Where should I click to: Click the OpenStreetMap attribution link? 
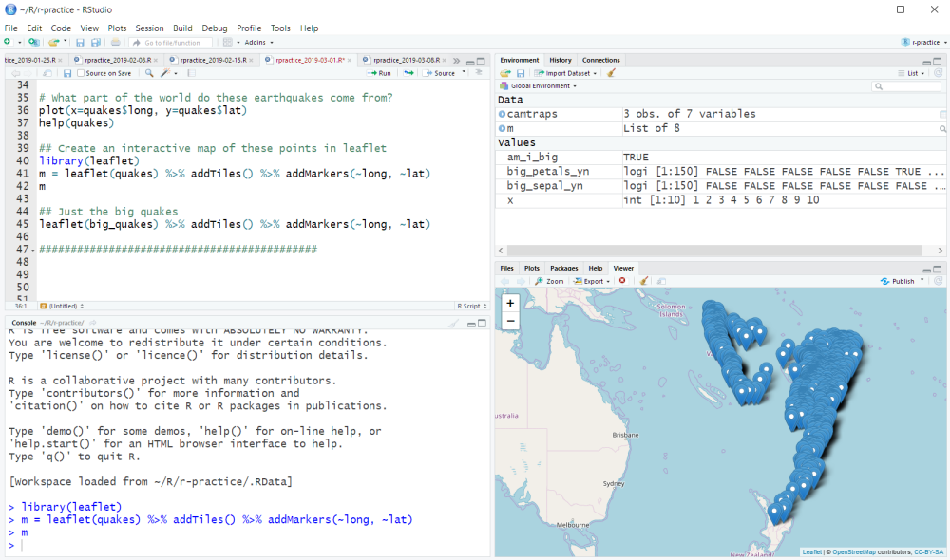(854, 552)
